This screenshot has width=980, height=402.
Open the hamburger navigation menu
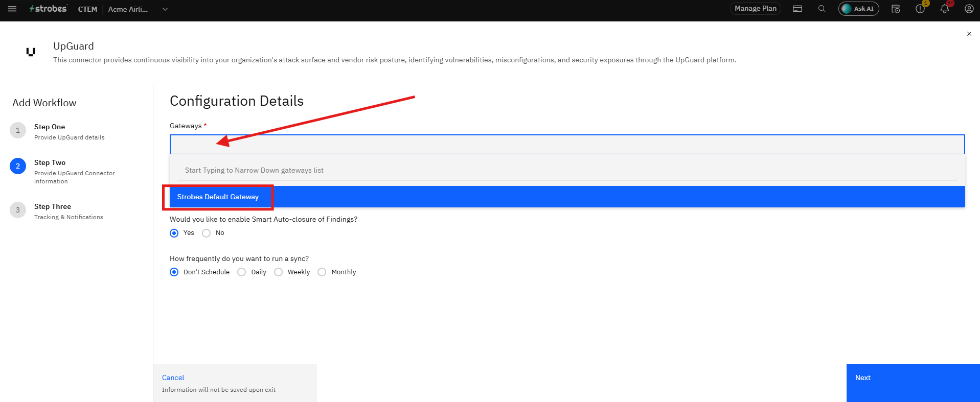pos(12,9)
